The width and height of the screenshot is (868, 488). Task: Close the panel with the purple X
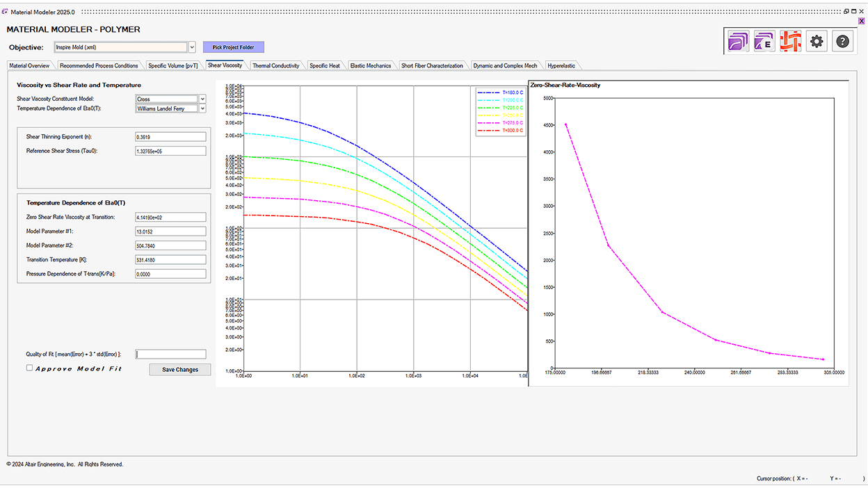861,22
